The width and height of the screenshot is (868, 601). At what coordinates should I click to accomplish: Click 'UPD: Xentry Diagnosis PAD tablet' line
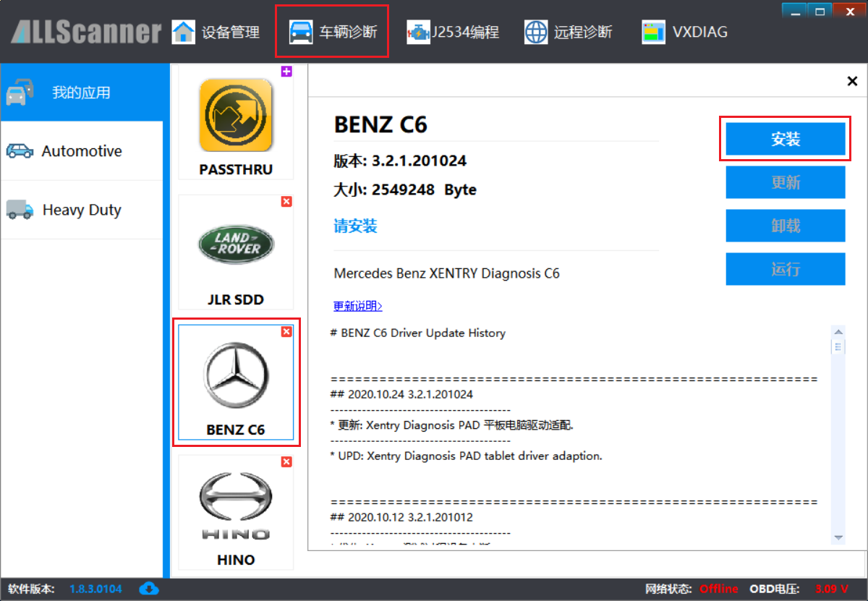click(466, 456)
